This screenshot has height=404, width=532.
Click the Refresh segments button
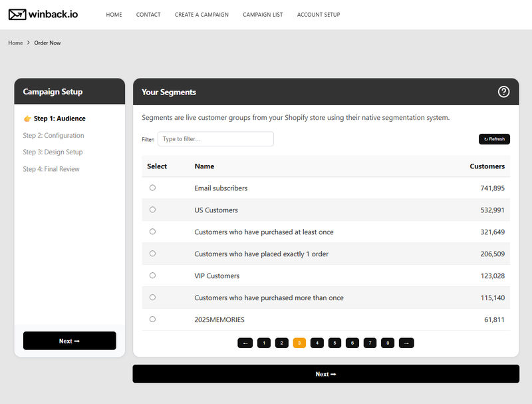click(494, 139)
